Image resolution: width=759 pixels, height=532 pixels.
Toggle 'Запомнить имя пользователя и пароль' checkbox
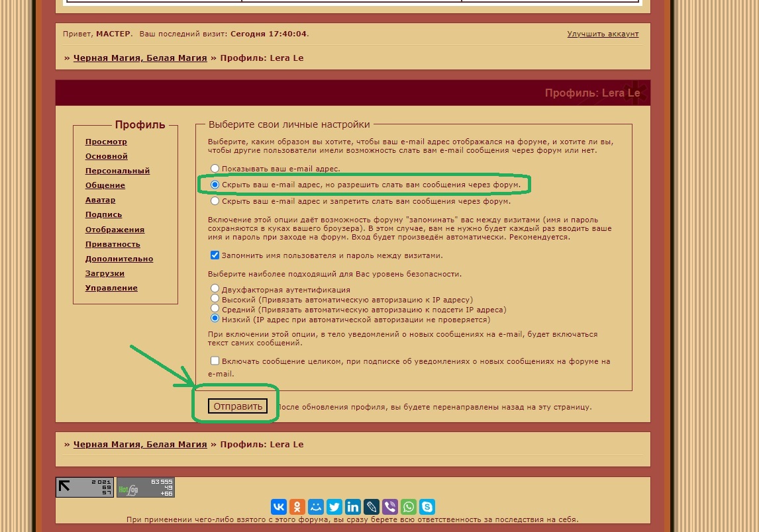coord(215,255)
